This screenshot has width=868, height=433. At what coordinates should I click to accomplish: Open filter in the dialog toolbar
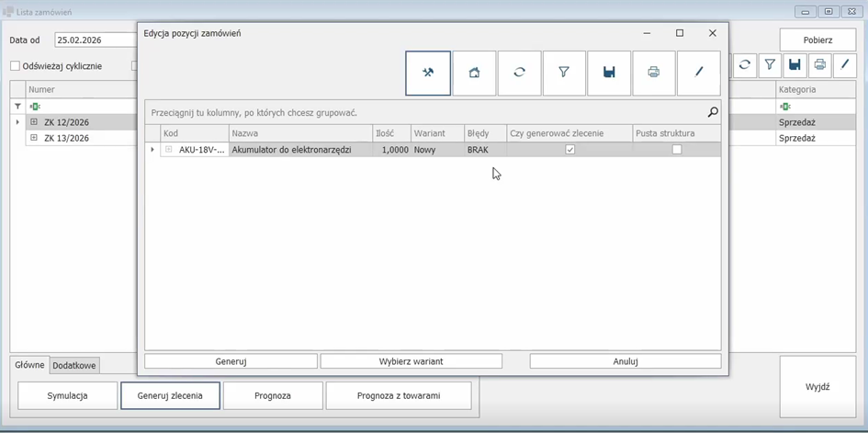coord(564,73)
